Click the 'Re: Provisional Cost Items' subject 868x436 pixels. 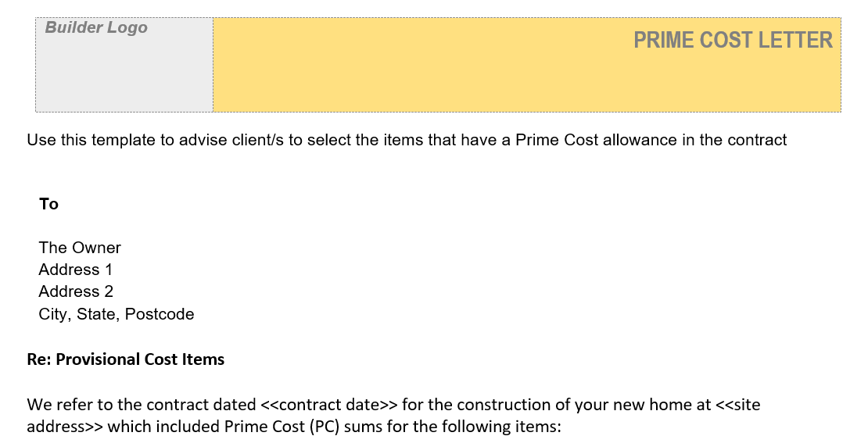[126, 359]
